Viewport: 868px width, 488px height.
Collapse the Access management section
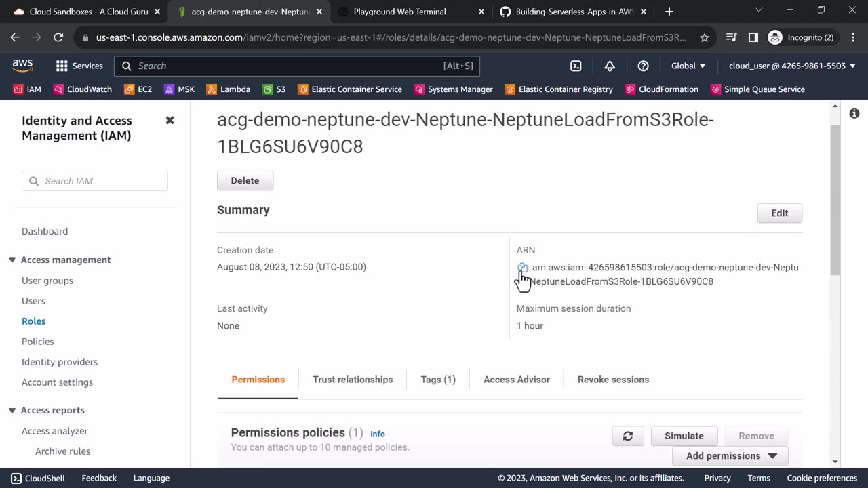(x=12, y=260)
